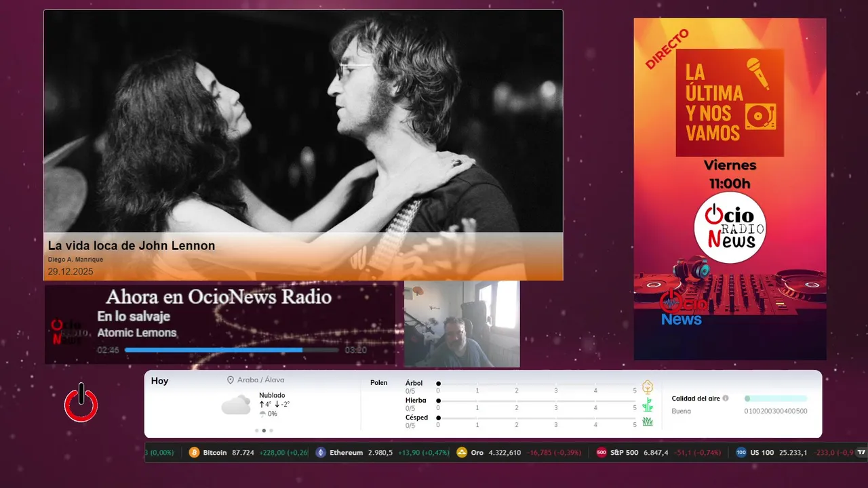Click the OcioNews logo in now-playing panel

[x=69, y=331]
